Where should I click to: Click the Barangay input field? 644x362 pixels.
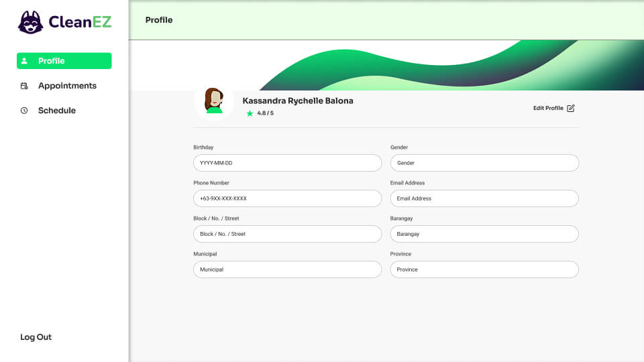click(x=484, y=234)
